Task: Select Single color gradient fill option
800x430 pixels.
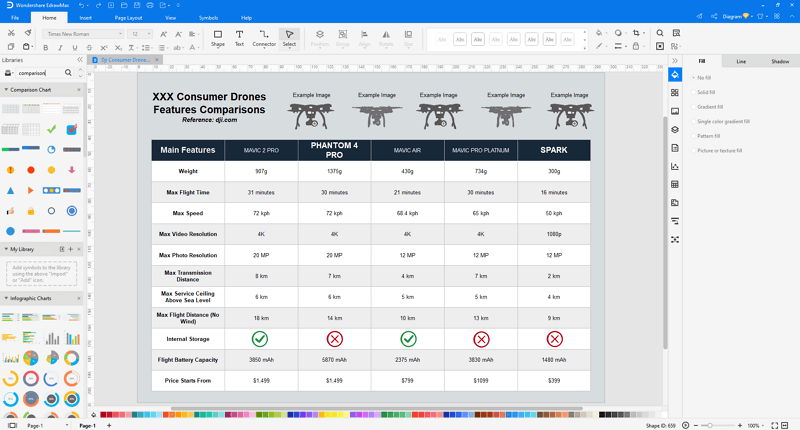Action: [x=720, y=121]
